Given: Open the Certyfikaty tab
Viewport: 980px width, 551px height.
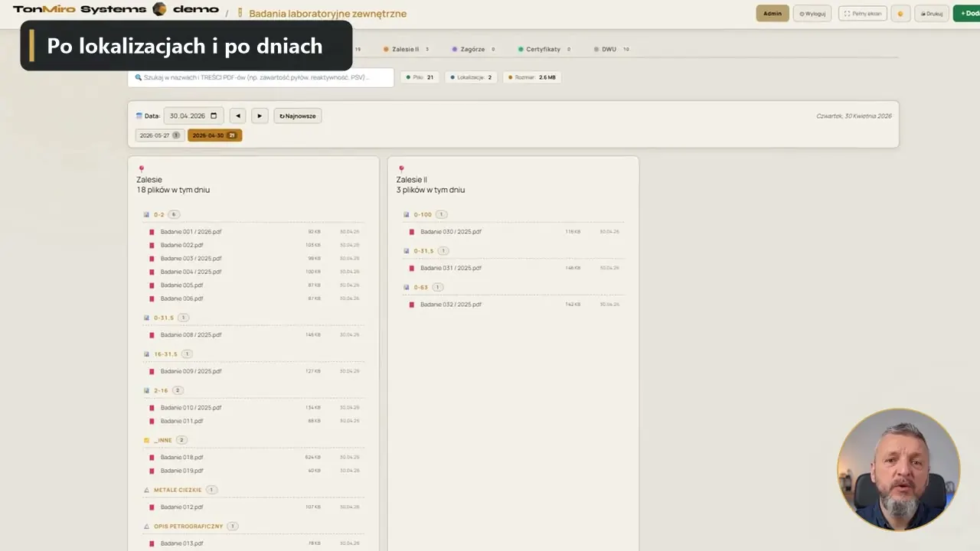Looking at the screenshot, I should coord(545,49).
